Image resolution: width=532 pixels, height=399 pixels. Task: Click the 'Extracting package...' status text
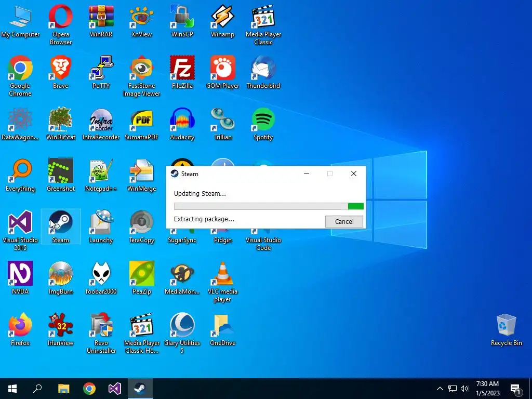tap(204, 219)
